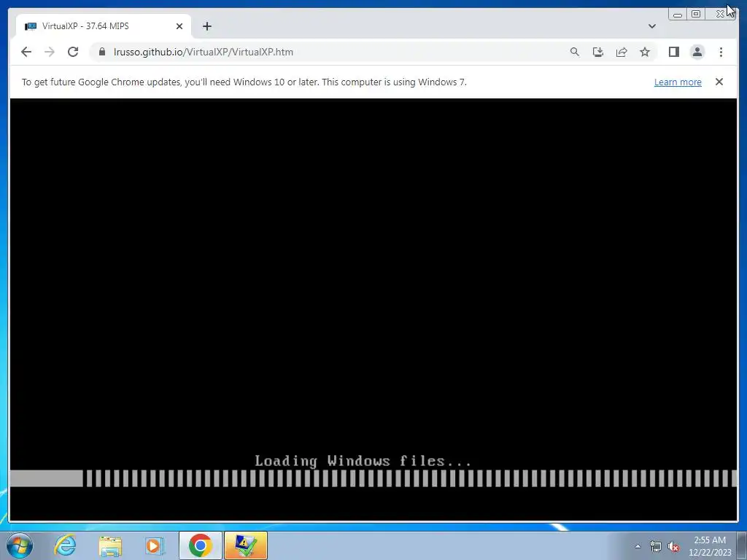
Task: Go back with the browser back arrow
Action: [26, 52]
